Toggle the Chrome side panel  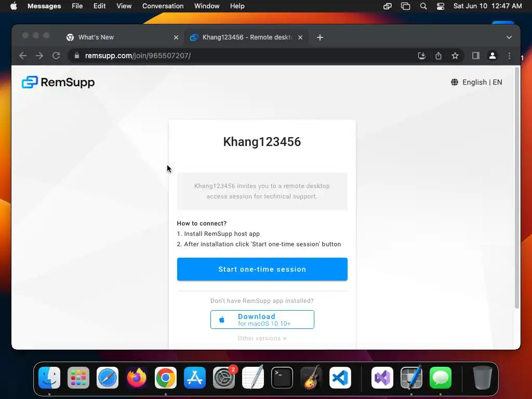pos(476,56)
